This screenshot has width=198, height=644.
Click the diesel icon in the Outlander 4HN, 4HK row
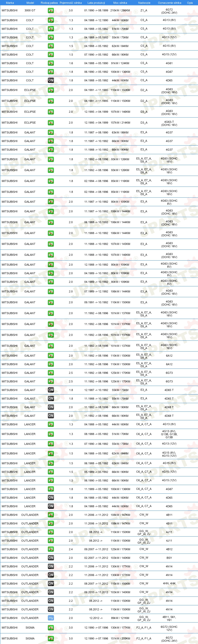coord(51,583)
